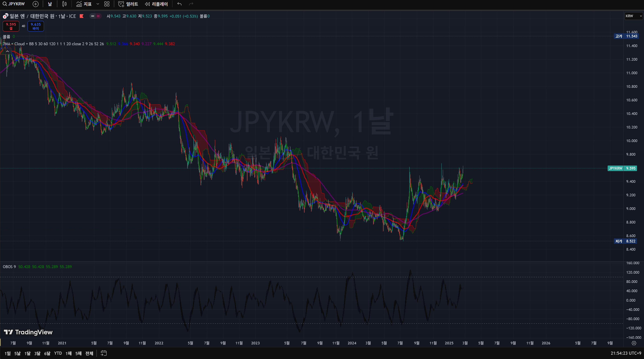Switch to the YTD range
644x359 pixels.
point(58,353)
